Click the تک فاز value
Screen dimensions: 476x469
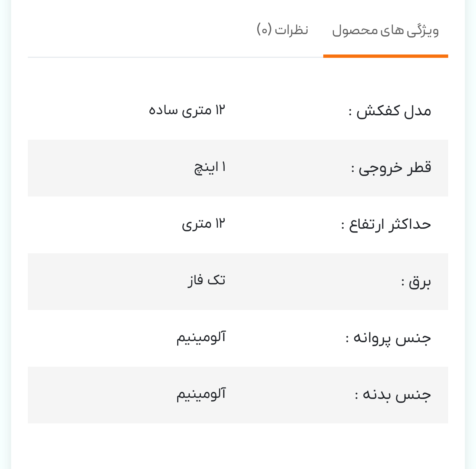coord(206,280)
